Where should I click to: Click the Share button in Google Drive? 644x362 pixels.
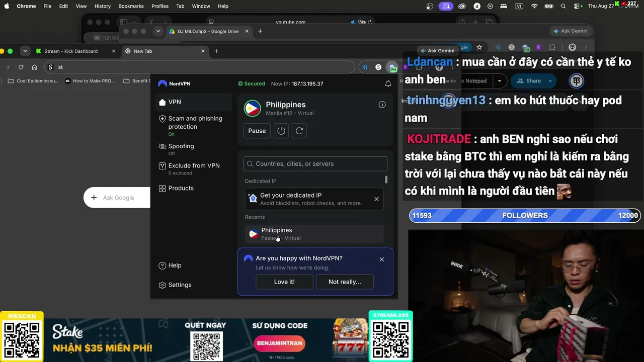(x=529, y=81)
